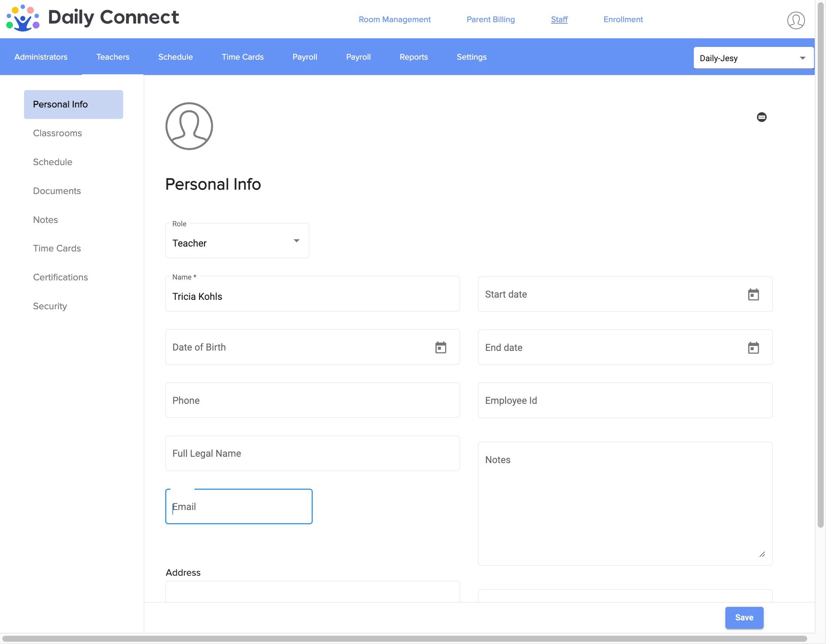
Task: Click the Daily Connect logo
Action: click(92, 18)
